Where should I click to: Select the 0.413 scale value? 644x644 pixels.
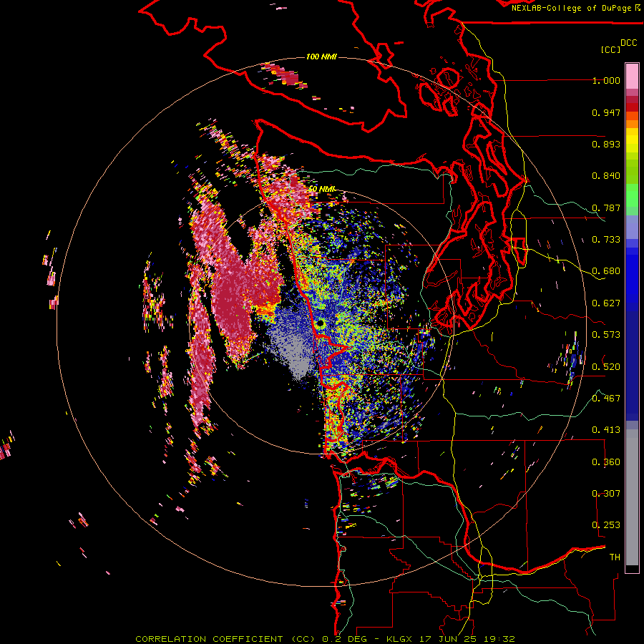click(606, 430)
